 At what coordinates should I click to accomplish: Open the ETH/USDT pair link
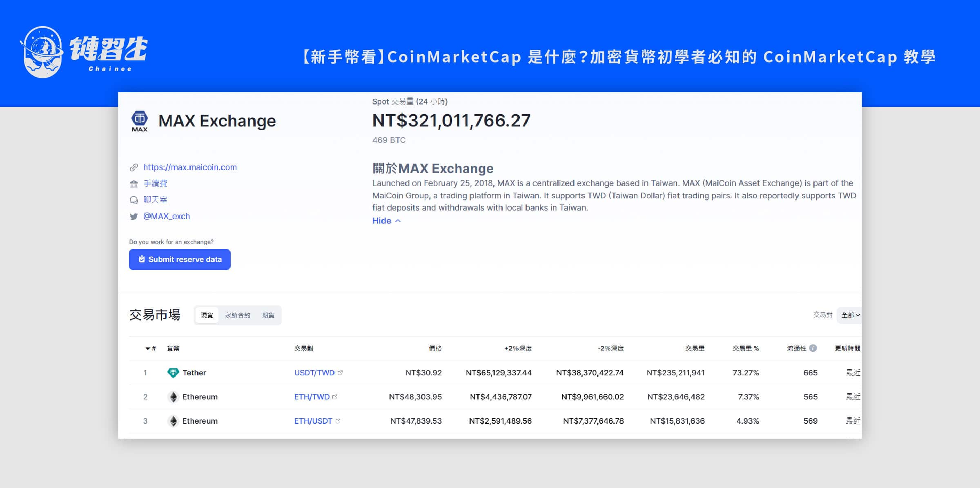point(313,421)
